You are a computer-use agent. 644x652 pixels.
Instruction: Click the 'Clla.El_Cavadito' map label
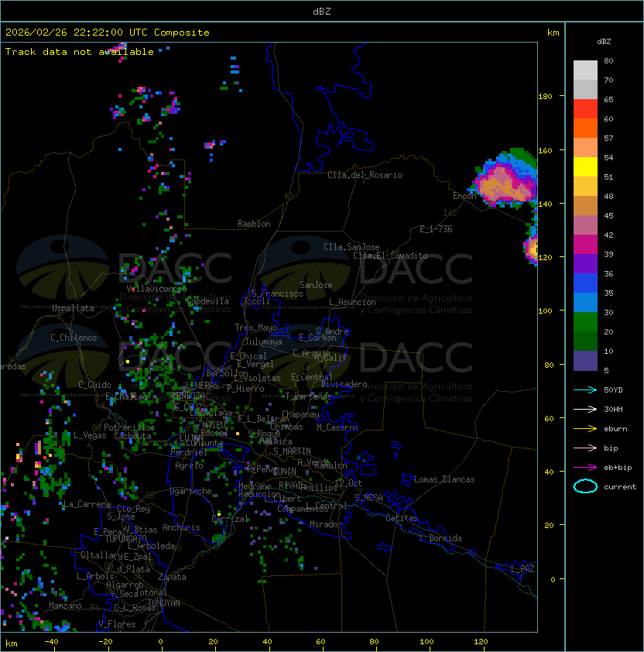click(x=390, y=256)
